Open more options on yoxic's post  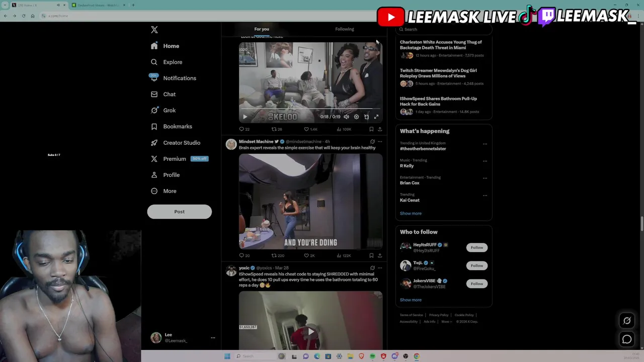click(380, 268)
